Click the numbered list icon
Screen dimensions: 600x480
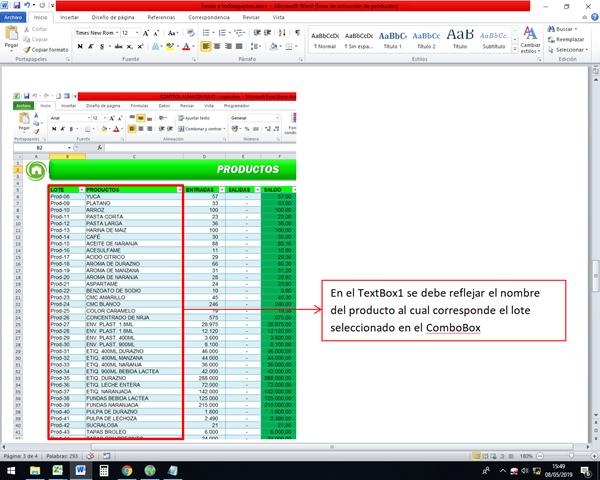click(222, 33)
